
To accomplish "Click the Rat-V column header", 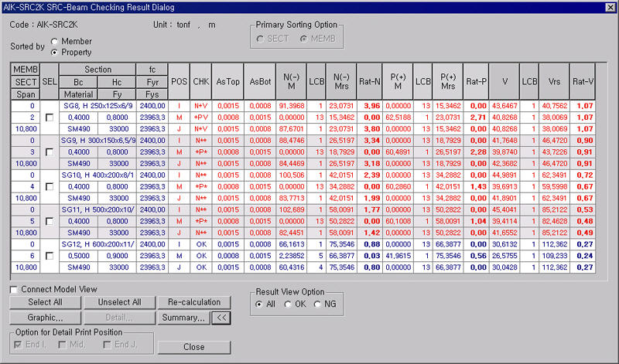I will click(x=584, y=81).
